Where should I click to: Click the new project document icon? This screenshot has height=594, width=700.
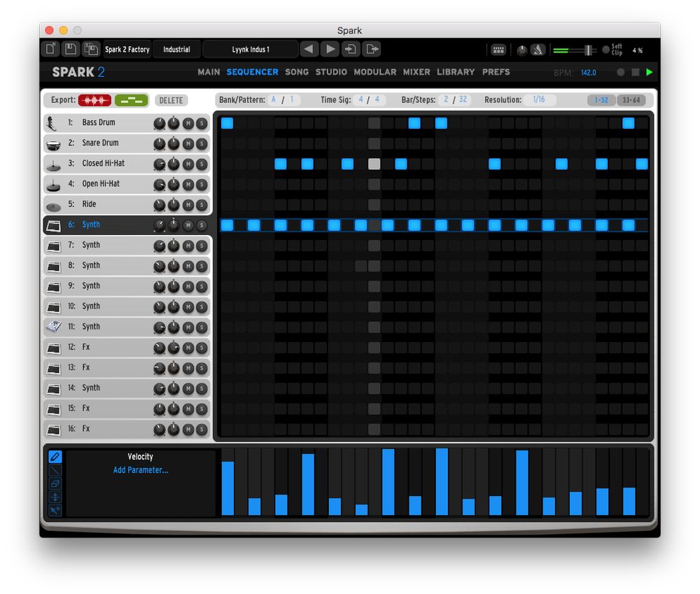[x=50, y=49]
